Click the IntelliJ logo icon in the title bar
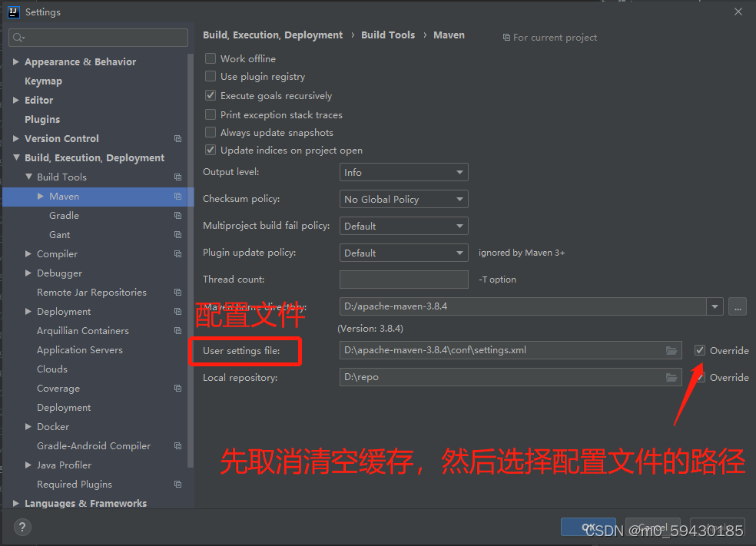The image size is (756, 546). pos(14,12)
